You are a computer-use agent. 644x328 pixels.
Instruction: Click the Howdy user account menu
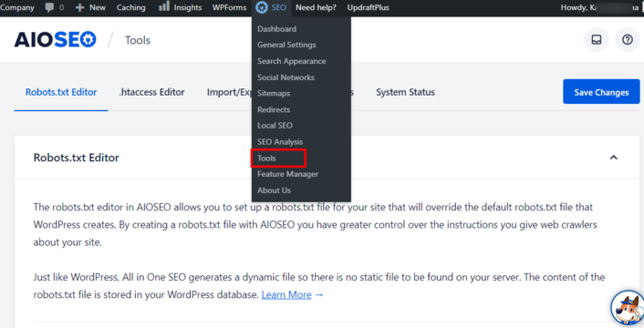coord(599,7)
